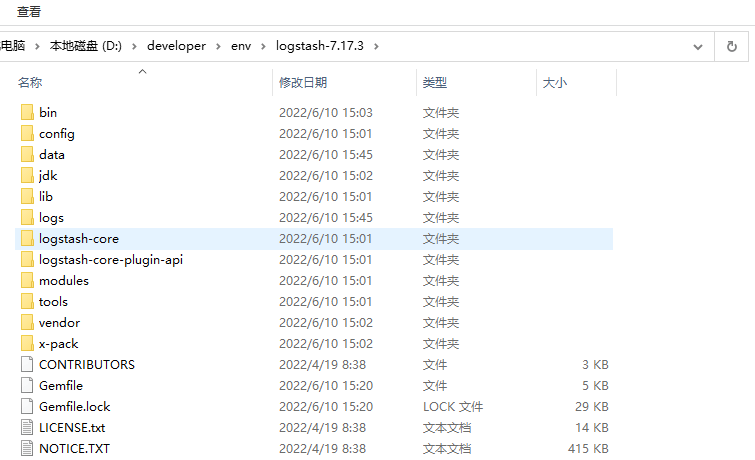
Task: Sort by 修改日期 column header
Action: click(x=303, y=83)
